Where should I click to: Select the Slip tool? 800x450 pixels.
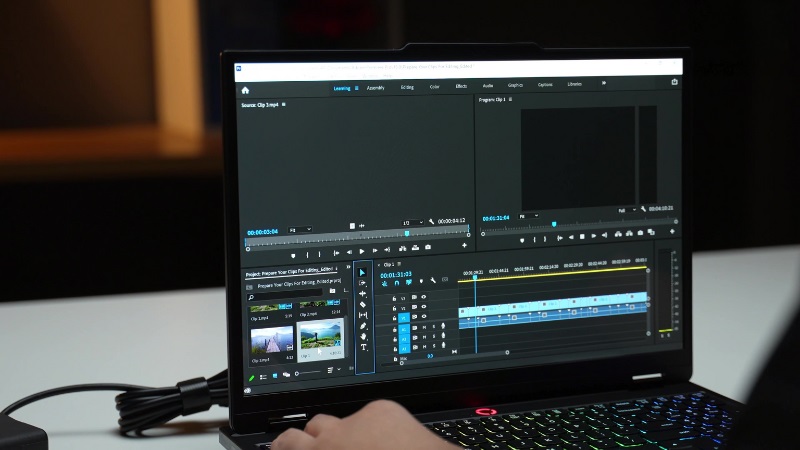coord(363,315)
